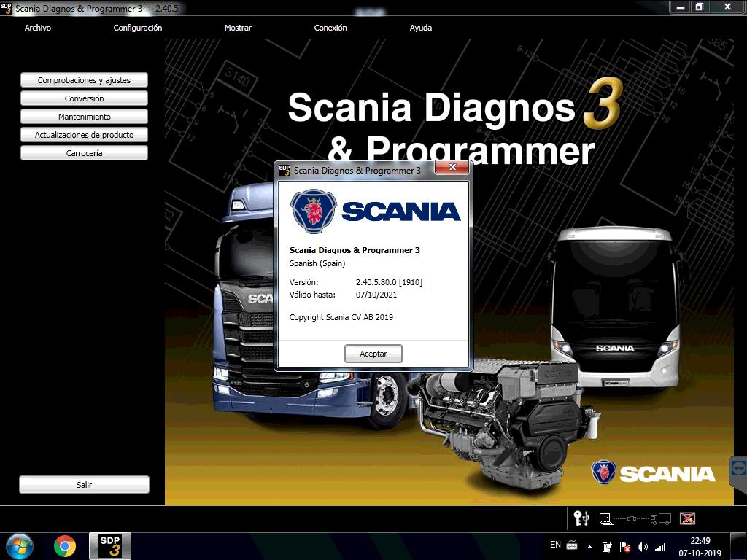Open the Mantenimiento section
747x560 pixels.
85,116
